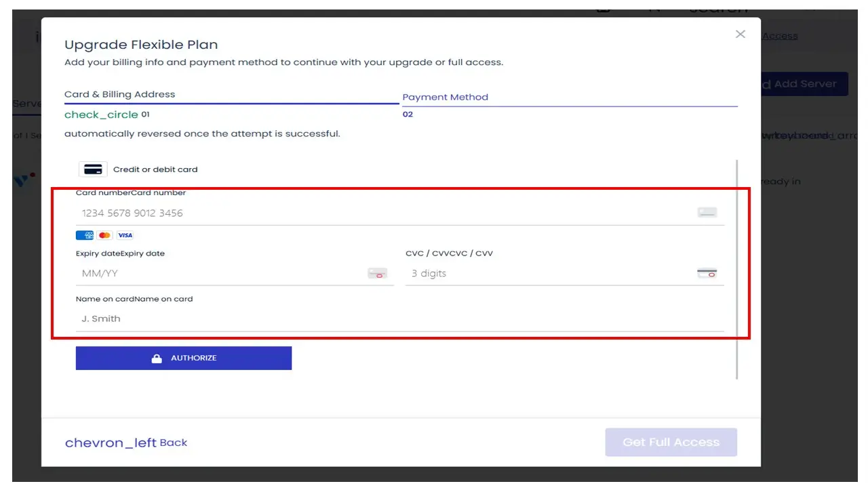Click the Mastercard logo
Image resolution: width=868 pixels, height=488 pixels.
tap(104, 235)
